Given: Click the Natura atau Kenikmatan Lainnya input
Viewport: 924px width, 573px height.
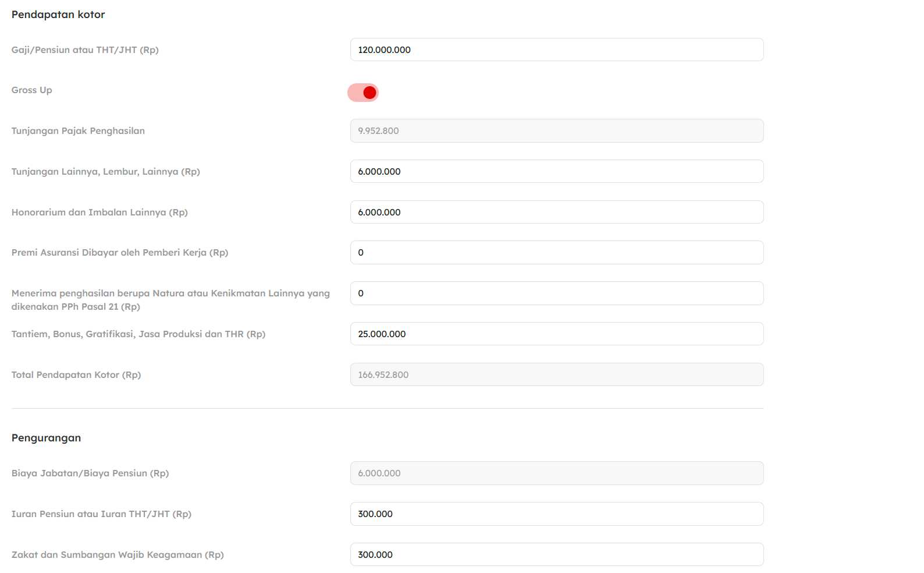Looking at the screenshot, I should pyautogui.click(x=556, y=293).
